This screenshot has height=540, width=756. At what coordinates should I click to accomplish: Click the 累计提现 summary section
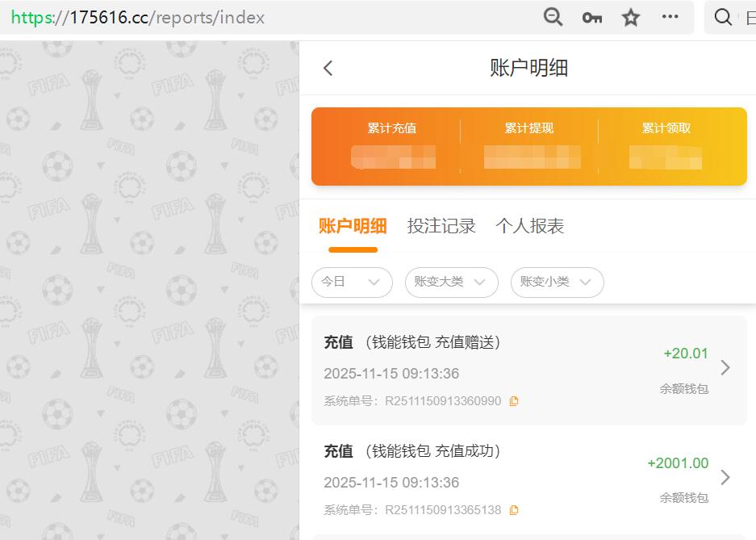point(529,146)
